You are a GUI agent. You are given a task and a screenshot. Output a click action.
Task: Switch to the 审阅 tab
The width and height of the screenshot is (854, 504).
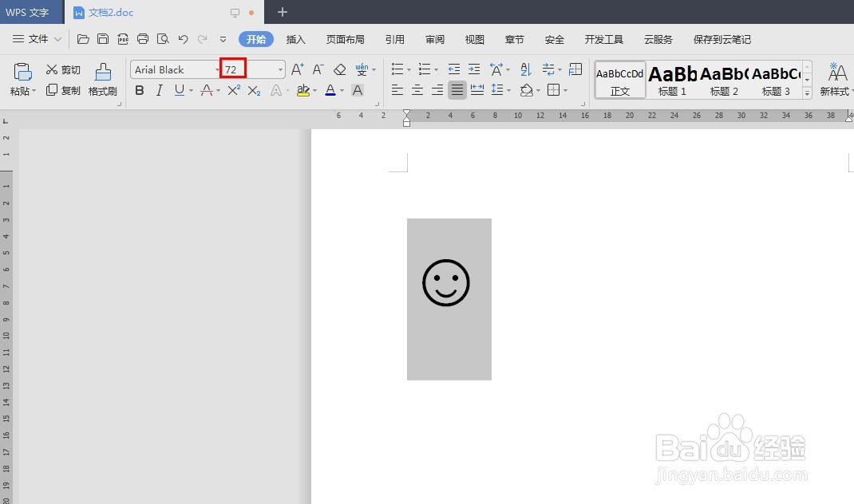tap(435, 39)
